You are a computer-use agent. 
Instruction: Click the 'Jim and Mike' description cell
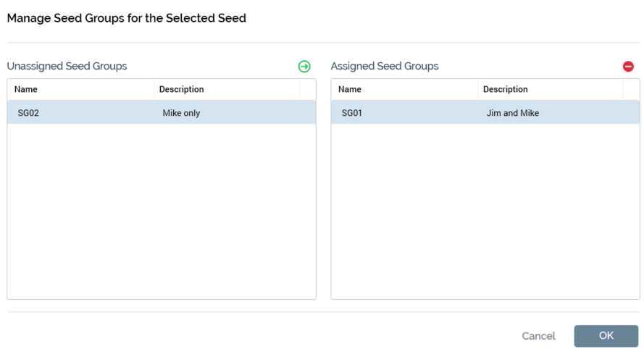[x=513, y=113]
